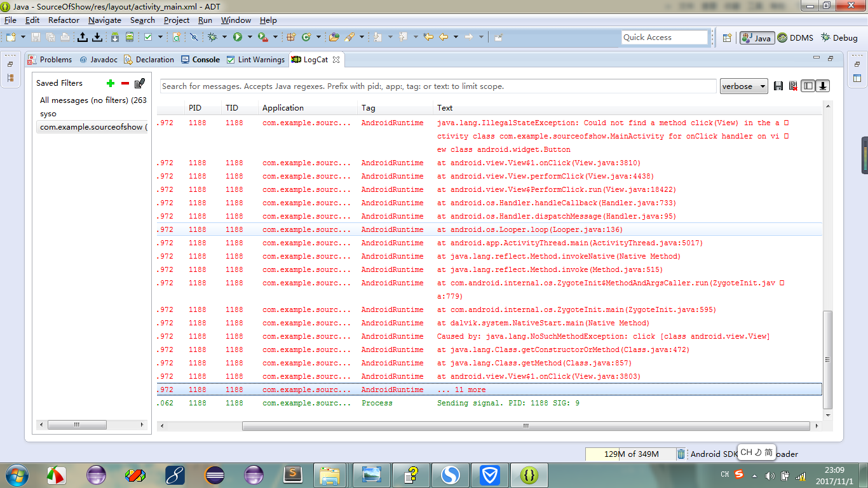The width and height of the screenshot is (868, 488).
Task: Expand the External Tools dropdown arrow
Action: pos(275,37)
